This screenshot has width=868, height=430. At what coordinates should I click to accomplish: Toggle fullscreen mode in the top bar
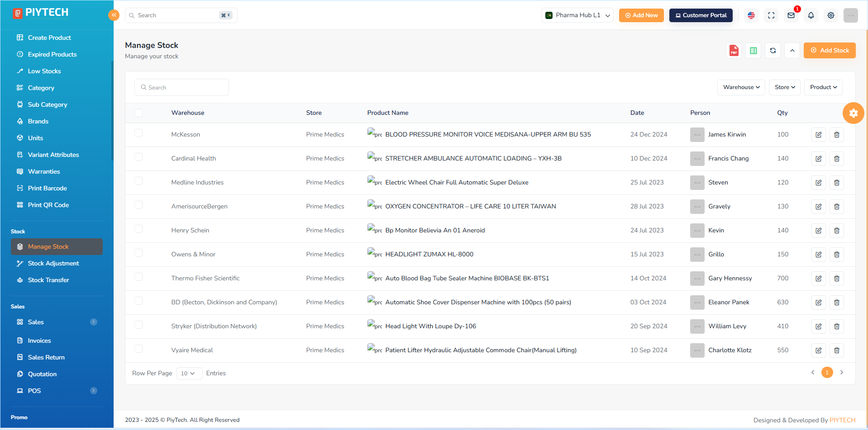click(x=771, y=15)
